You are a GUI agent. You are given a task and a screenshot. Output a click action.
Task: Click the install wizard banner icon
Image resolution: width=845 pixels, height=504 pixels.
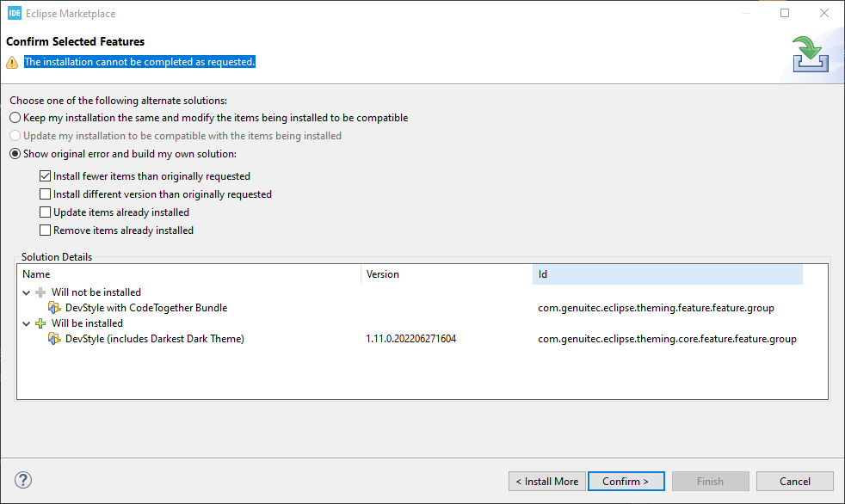810,54
